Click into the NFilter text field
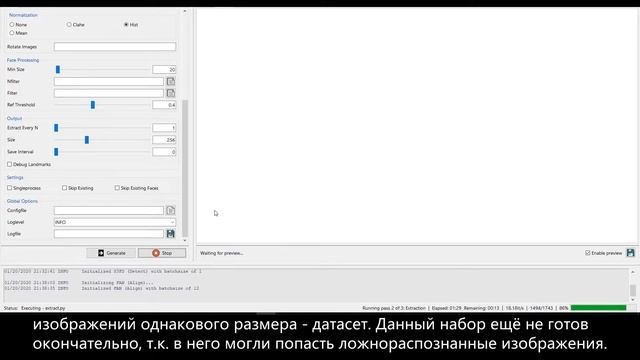640x360 pixels. tap(109, 81)
